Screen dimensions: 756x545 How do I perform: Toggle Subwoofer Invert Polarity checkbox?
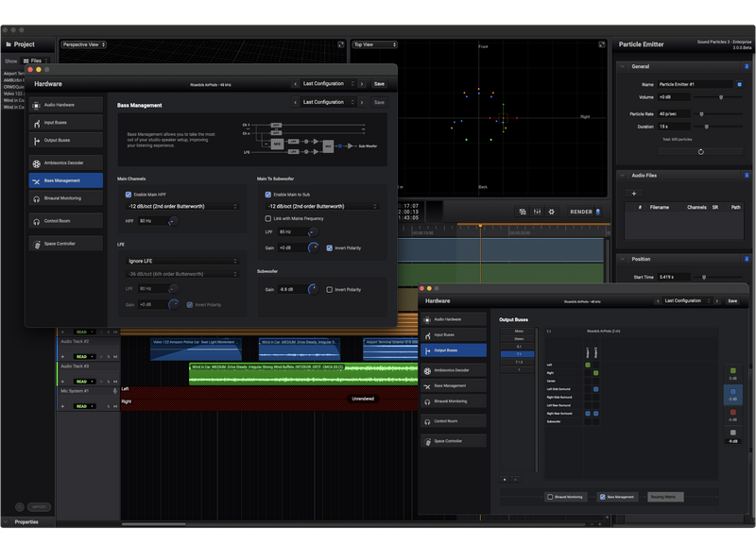[329, 290]
